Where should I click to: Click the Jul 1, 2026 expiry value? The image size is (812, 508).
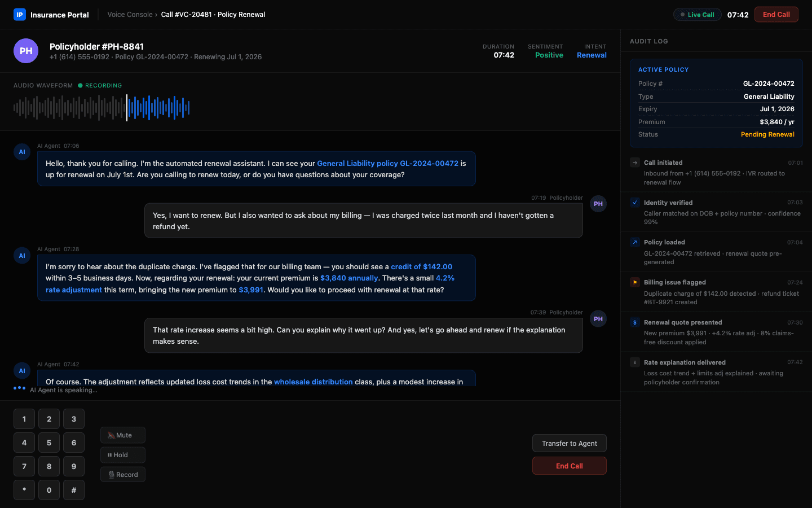[777, 109]
